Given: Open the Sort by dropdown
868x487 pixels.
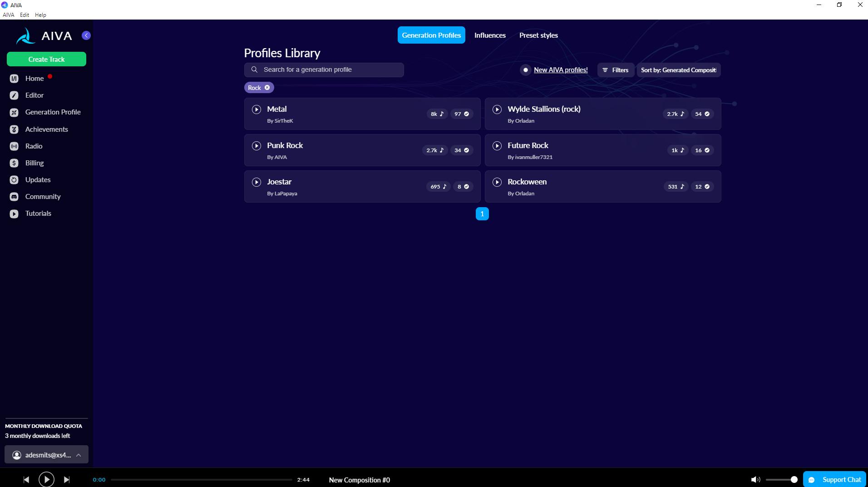Looking at the screenshot, I should click(679, 70).
